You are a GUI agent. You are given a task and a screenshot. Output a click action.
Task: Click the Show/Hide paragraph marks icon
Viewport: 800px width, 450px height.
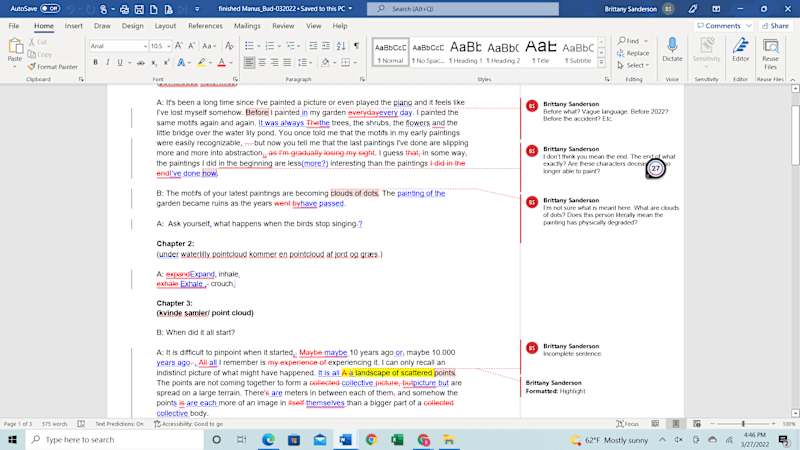357,46
